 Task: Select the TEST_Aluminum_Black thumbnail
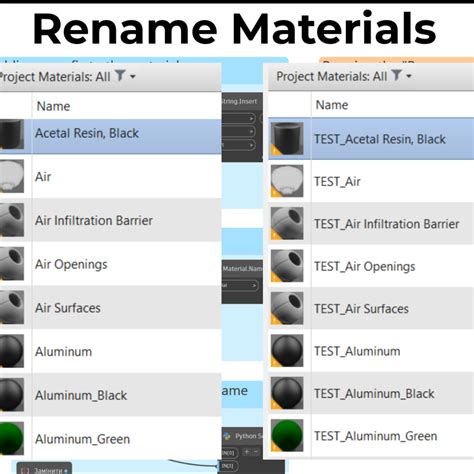point(287,393)
